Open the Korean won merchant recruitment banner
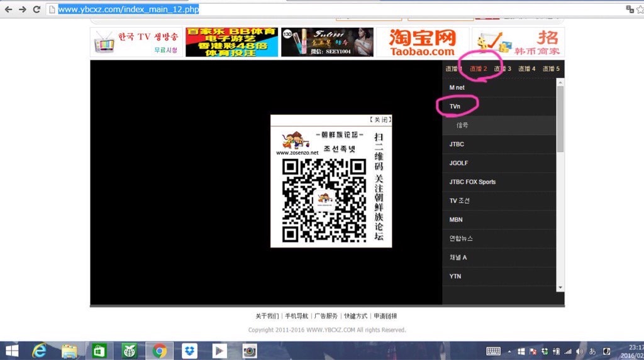The width and height of the screenshot is (644, 360). (518, 42)
